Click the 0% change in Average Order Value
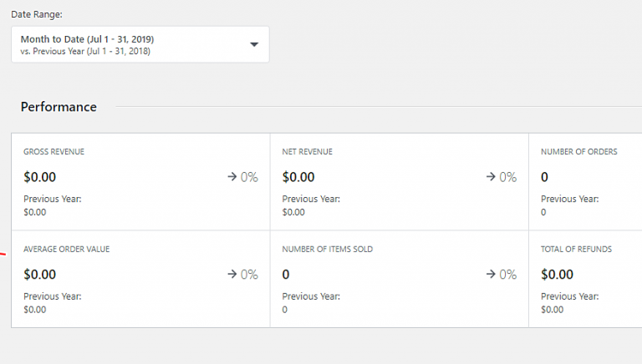 click(x=249, y=274)
